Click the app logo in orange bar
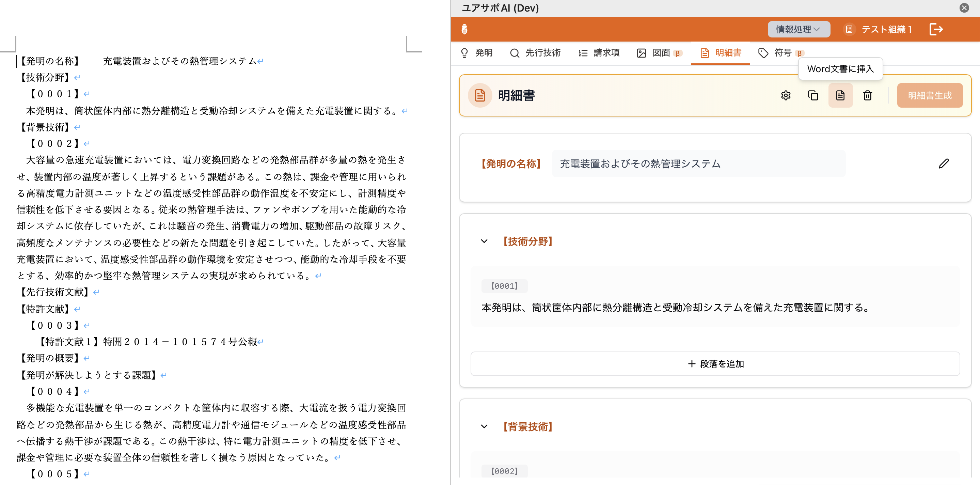This screenshot has width=980, height=485. pyautogui.click(x=464, y=29)
